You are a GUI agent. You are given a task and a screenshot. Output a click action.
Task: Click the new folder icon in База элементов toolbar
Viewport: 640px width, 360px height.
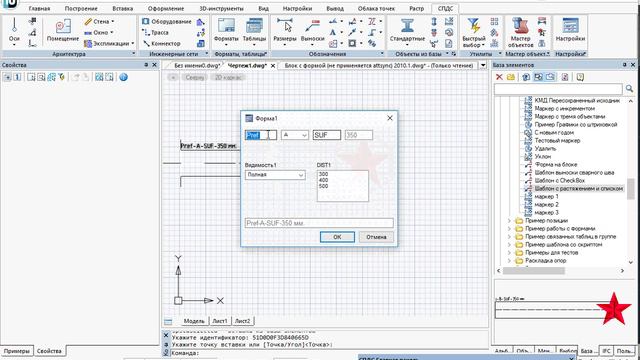(510, 77)
